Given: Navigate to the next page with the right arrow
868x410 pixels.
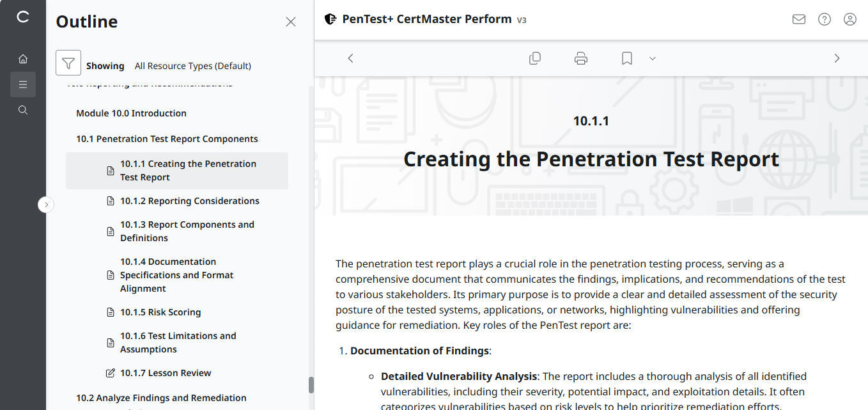Looking at the screenshot, I should [837, 58].
